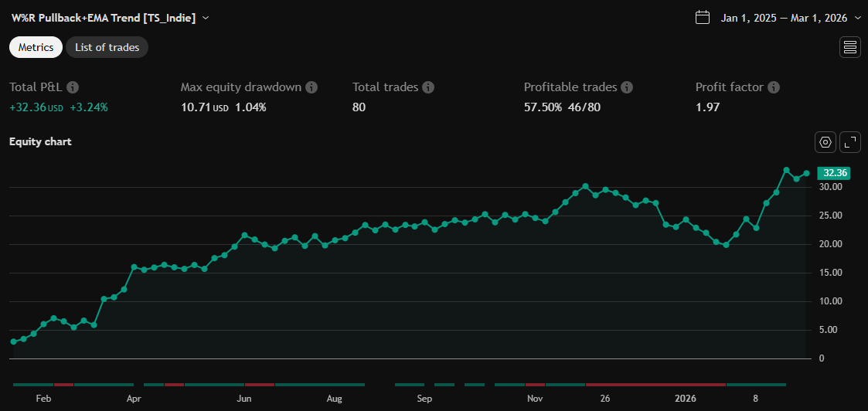Viewport: 868px width, 411px height.
Task: Click the Jan 1, 2025 — Mar 1, 2026 date range
Action: click(784, 18)
